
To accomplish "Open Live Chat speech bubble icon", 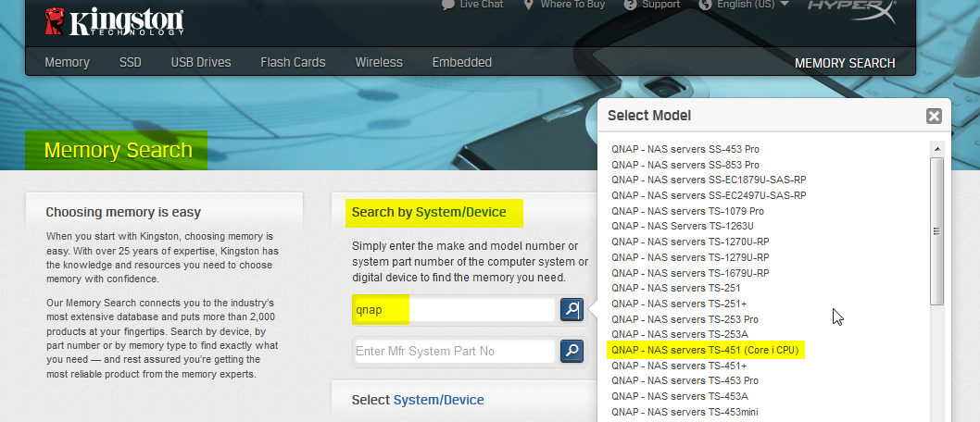I will [x=448, y=5].
